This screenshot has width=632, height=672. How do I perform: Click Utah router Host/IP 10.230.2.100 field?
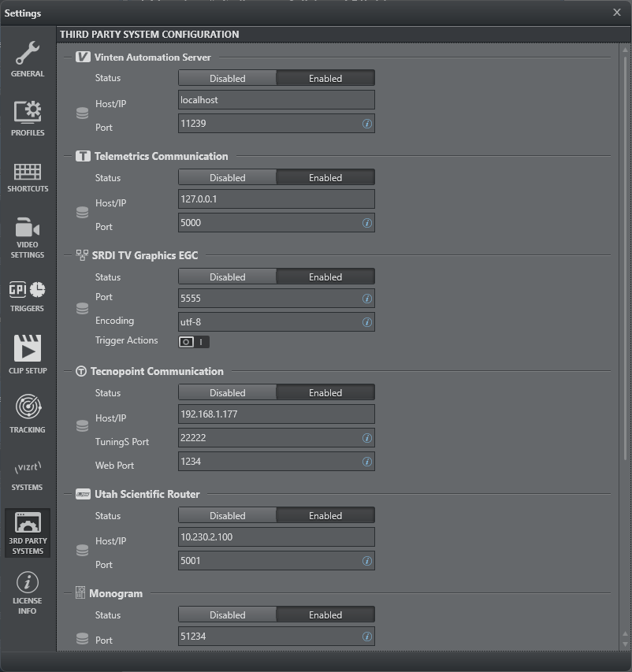pos(277,537)
